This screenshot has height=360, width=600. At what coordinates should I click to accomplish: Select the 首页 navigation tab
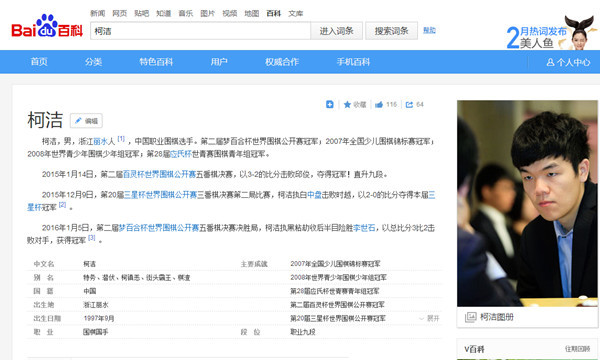coord(39,62)
